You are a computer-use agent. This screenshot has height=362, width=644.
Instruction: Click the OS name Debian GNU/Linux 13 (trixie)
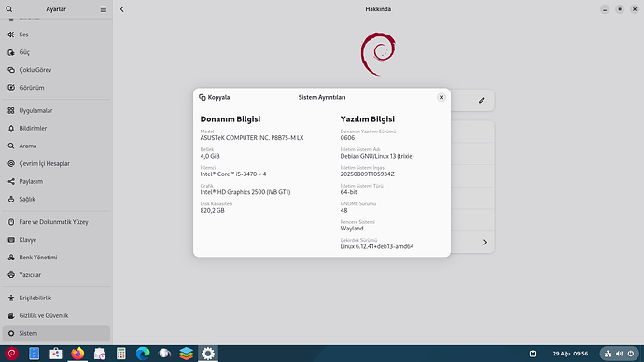pyautogui.click(x=377, y=156)
